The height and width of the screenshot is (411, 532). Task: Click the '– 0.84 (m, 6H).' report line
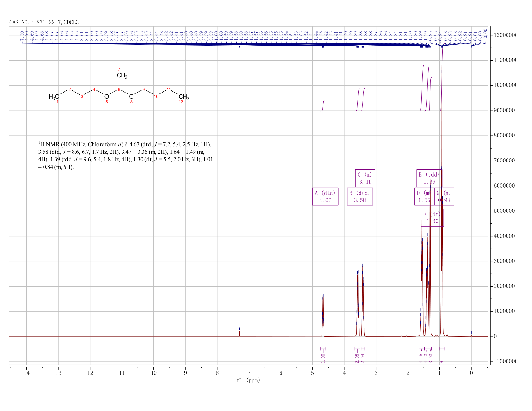(x=56, y=167)
